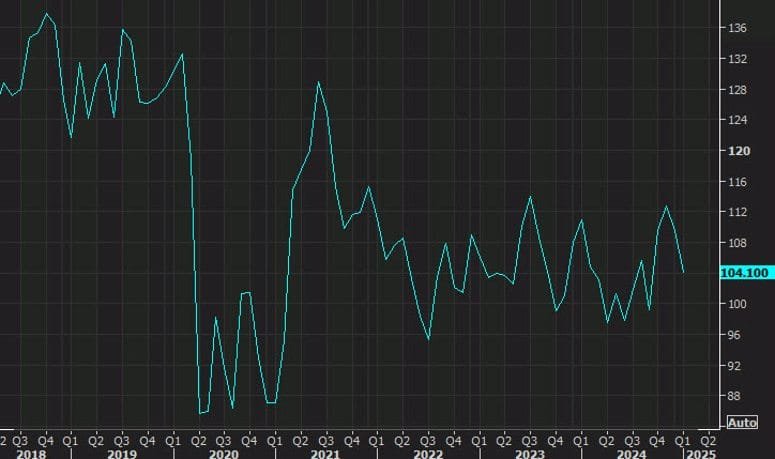The image size is (775, 459).
Task: Click the 88 value on price axis
Action: pos(736,396)
